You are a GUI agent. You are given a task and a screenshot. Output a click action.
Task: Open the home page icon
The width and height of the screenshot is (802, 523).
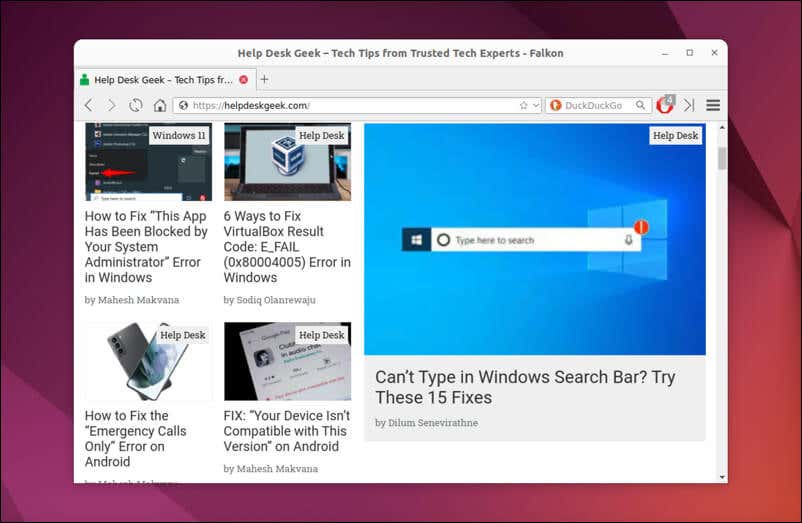pyautogui.click(x=160, y=105)
